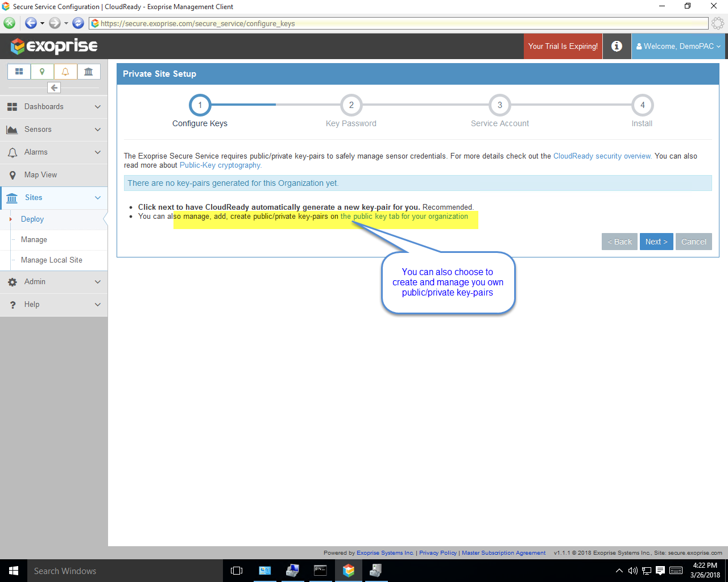
Task: Open the Master Subscription Agreement link
Action: [x=503, y=553]
